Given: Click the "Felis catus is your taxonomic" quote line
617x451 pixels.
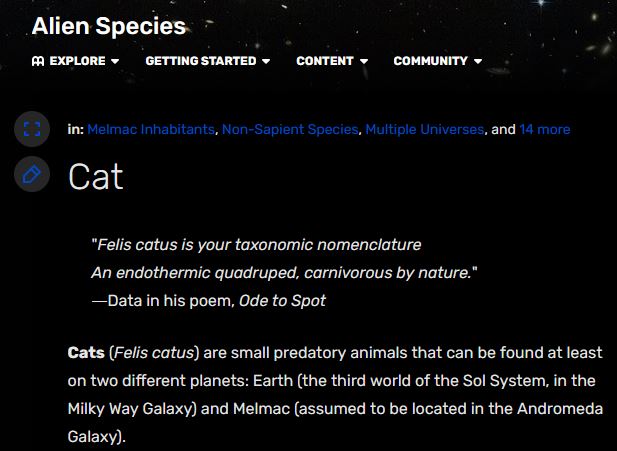Looking at the screenshot, I should point(257,244).
